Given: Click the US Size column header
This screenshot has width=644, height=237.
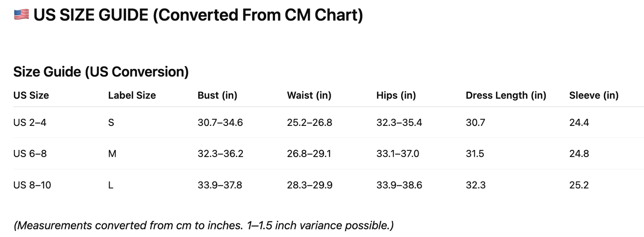Looking at the screenshot, I should coord(31,95).
